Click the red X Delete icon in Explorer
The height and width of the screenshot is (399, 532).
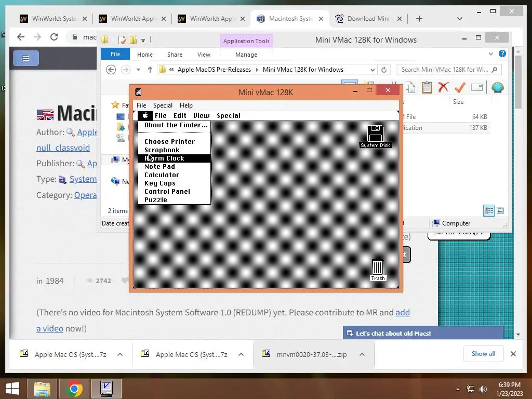point(443,87)
